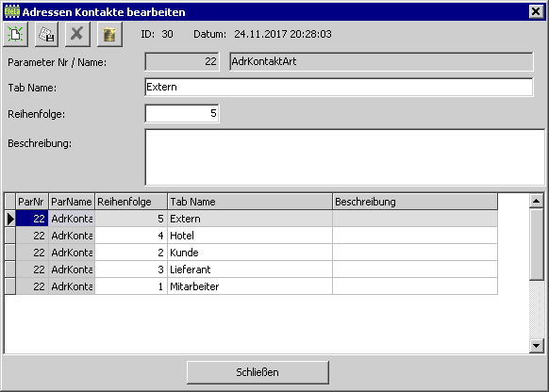This screenshot has height=392, width=549.
Task: Click the app icon in title bar
Action: click(12, 12)
